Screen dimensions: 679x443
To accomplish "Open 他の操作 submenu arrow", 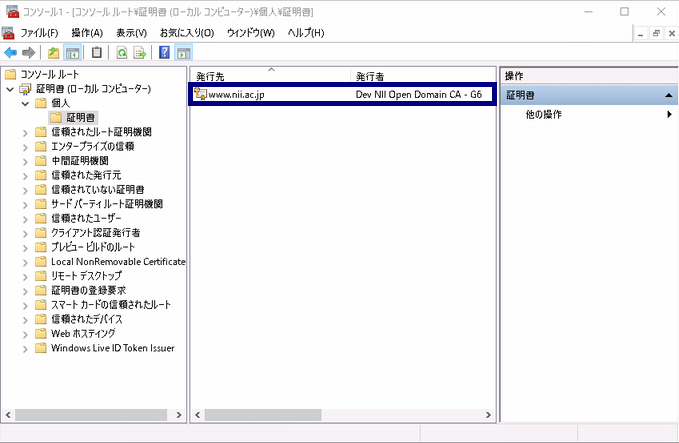I will pos(669,114).
